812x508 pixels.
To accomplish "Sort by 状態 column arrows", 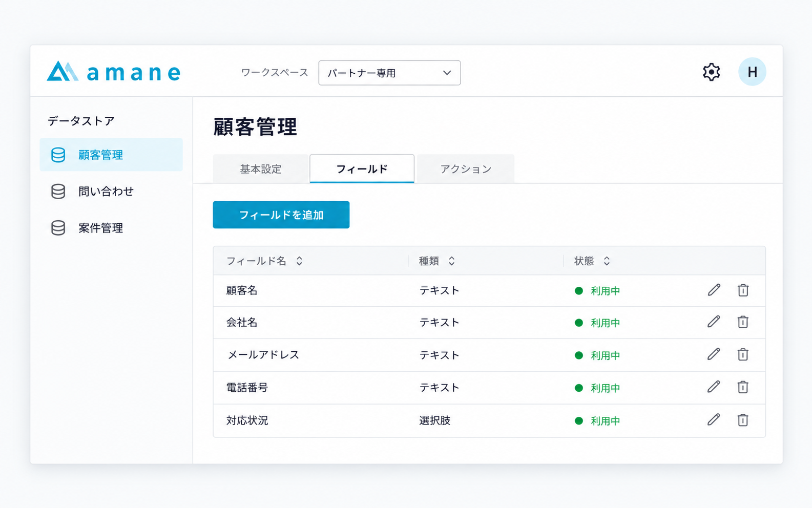I will [607, 261].
